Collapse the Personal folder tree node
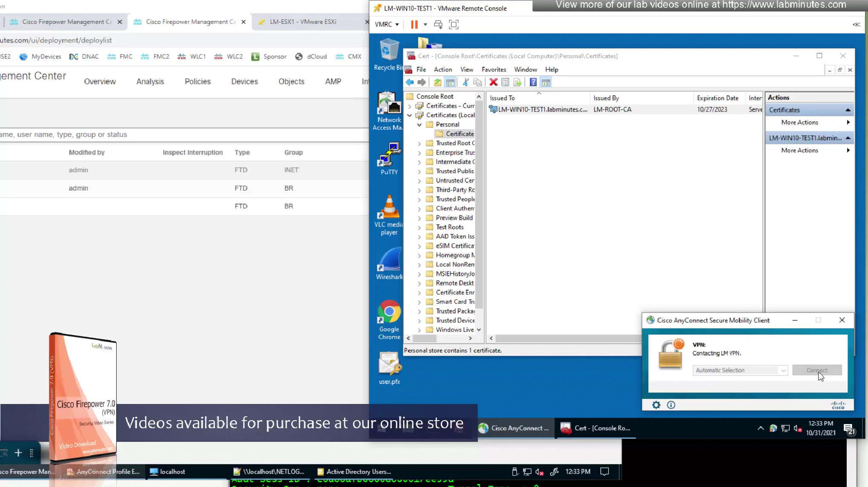 click(419, 125)
